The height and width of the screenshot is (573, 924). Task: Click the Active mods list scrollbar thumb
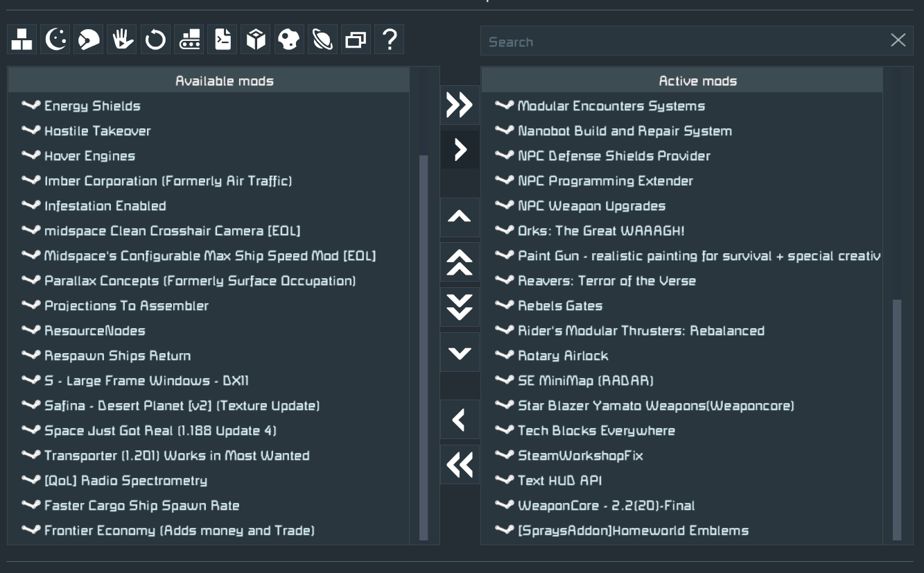(897, 419)
